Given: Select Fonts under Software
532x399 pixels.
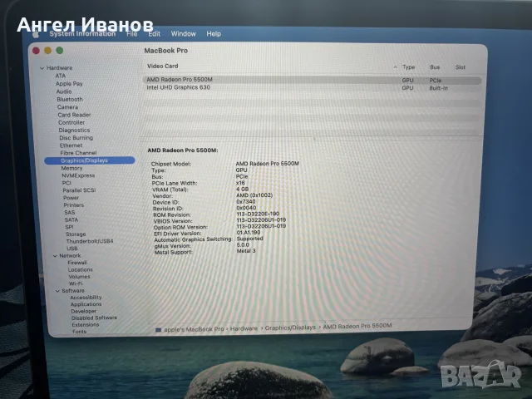Looking at the screenshot, I should coord(79,332).
